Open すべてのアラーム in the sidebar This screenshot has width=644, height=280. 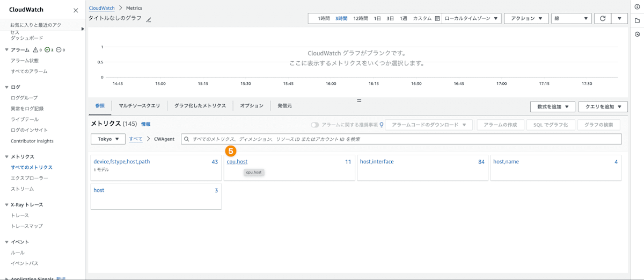click(29, 71)
